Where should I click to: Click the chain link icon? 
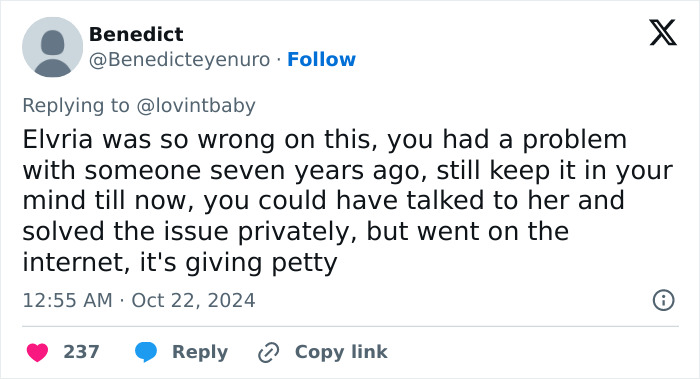pos(269,352)
